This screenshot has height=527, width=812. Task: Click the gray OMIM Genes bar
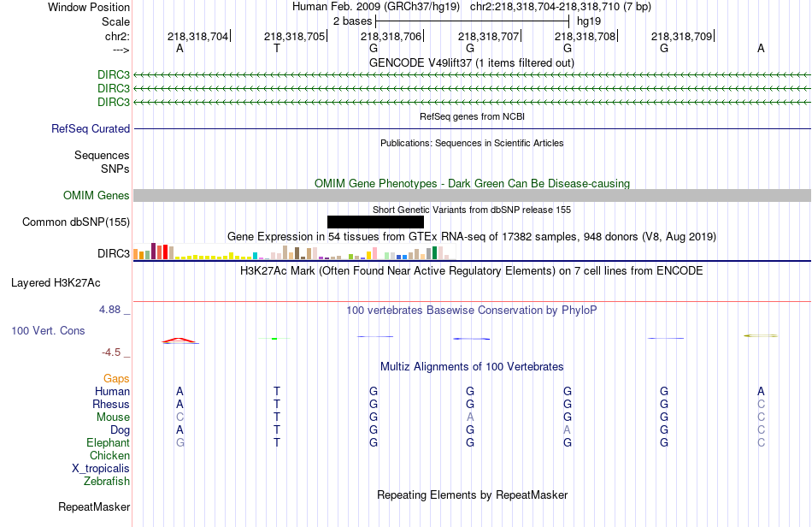coord(473,195)
